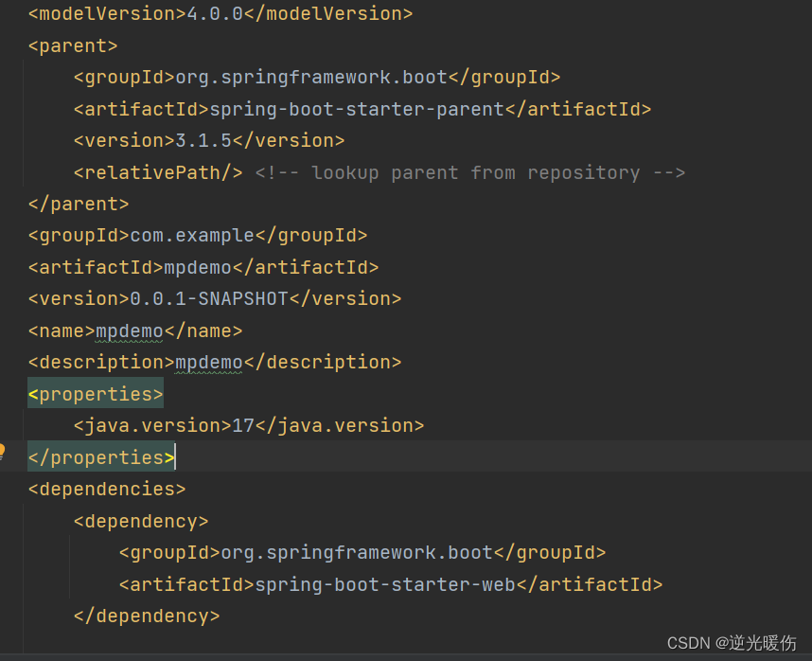This screenshot has width=812, height=661.
Task: Click the java.version value 17
Action: tap(242, 425)
